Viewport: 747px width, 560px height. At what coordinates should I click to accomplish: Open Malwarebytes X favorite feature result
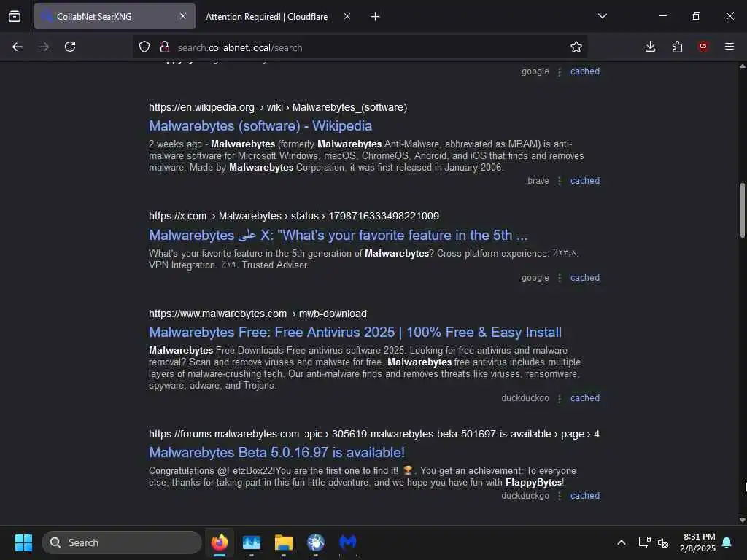tap(338, 236)
